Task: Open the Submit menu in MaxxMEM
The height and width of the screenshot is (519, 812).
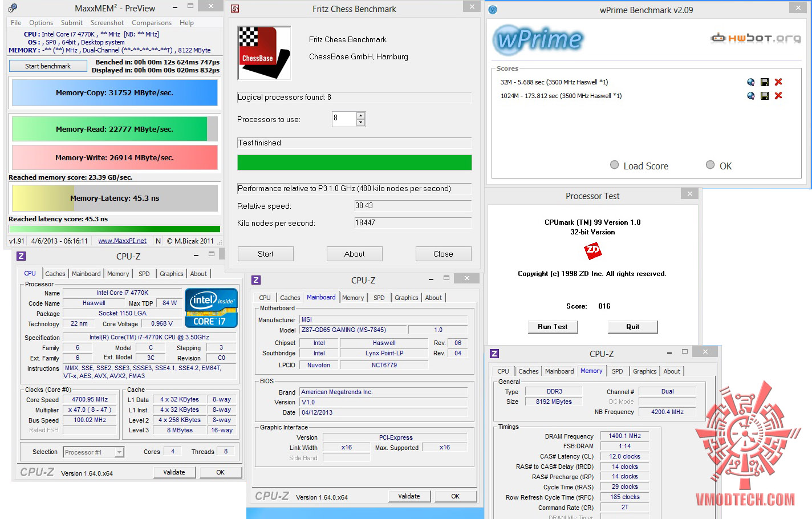Action: click(x=72, y=23)
